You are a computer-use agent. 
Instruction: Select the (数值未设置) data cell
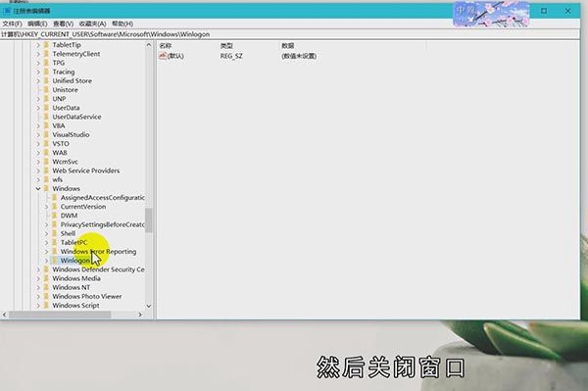(x=299, y=56)
